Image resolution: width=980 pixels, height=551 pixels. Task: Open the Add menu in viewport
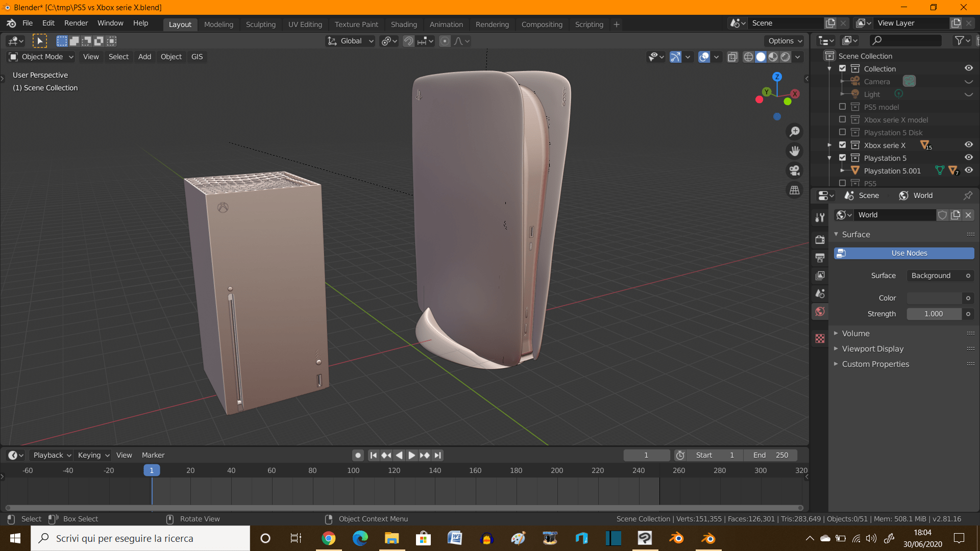[144, 57]
